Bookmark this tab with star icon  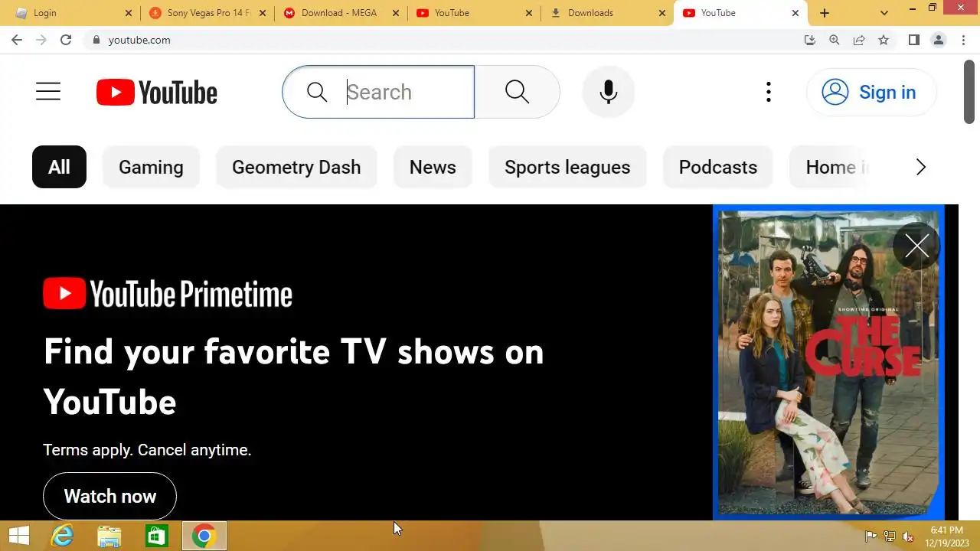(x=884, y=40)
